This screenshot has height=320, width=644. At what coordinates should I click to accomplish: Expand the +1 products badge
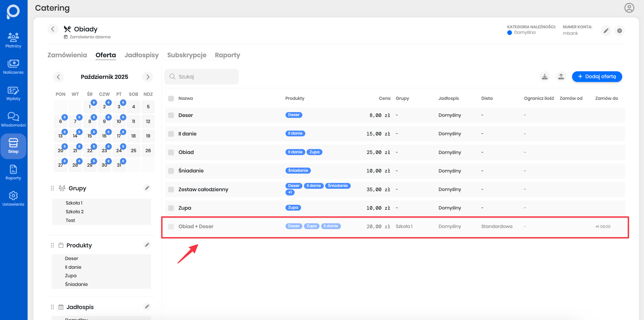pyautogui.click(x=290, y=192)
